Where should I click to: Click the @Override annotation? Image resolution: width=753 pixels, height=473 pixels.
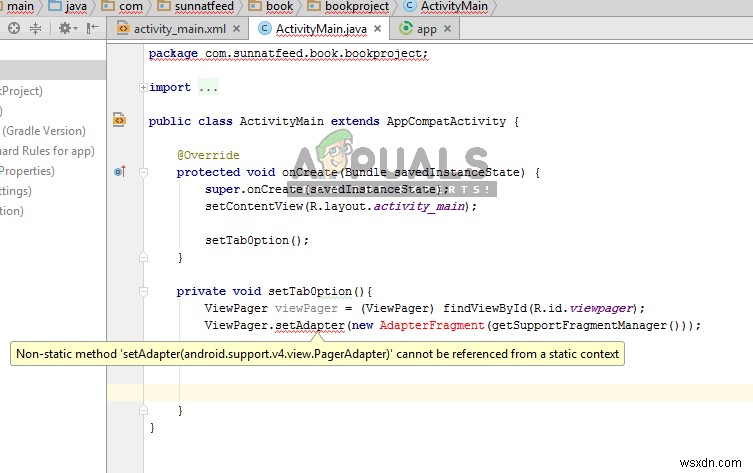pos(208,155)
